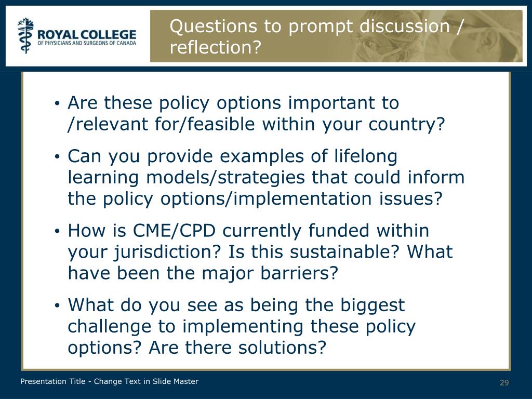Click the word 'reflection?' in the title
This screenshot has height=399, width=532.
coord(216,47)
